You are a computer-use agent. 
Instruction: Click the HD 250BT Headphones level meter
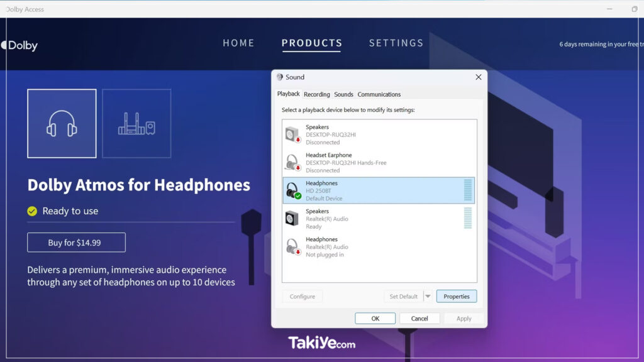click(x=468, y=190)
